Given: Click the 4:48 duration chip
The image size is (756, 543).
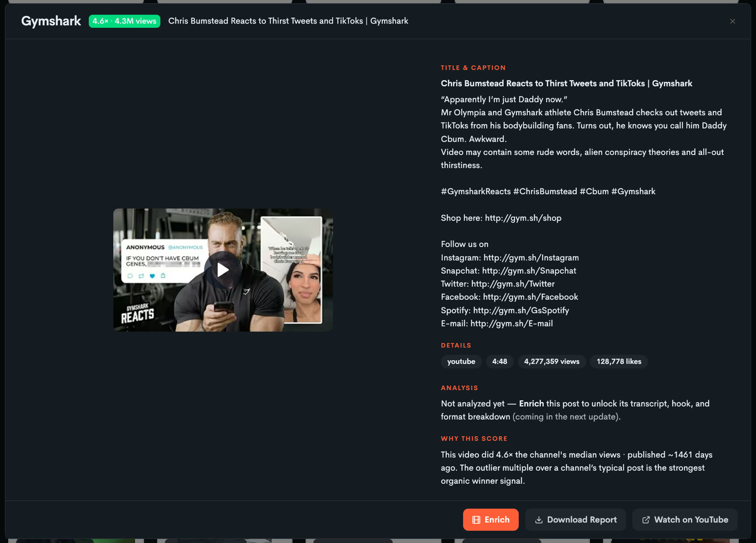Looking at the screenshot, I should pyautogui.click(x=499, y=361).
